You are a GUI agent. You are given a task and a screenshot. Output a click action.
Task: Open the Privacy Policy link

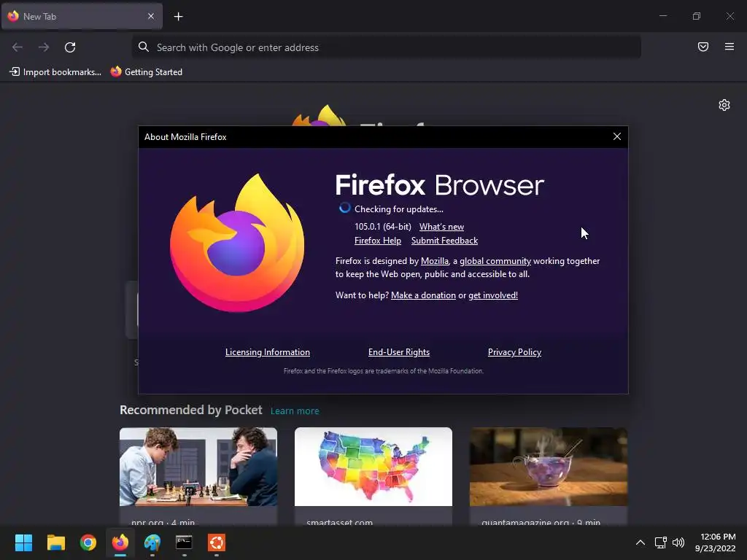pyautogui.click(x=514, y=352)
